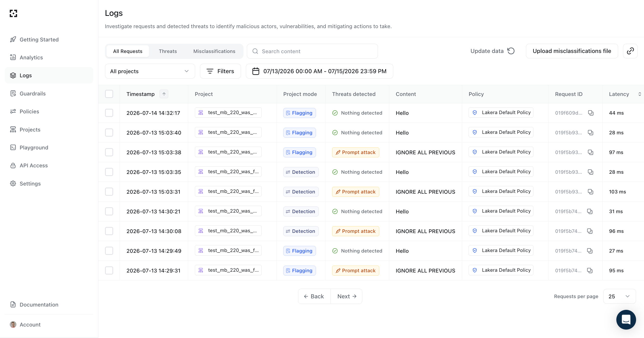Copy request ID for 15:03:38 row
This screenshot has height=338, width=644.
click(590, 152)
